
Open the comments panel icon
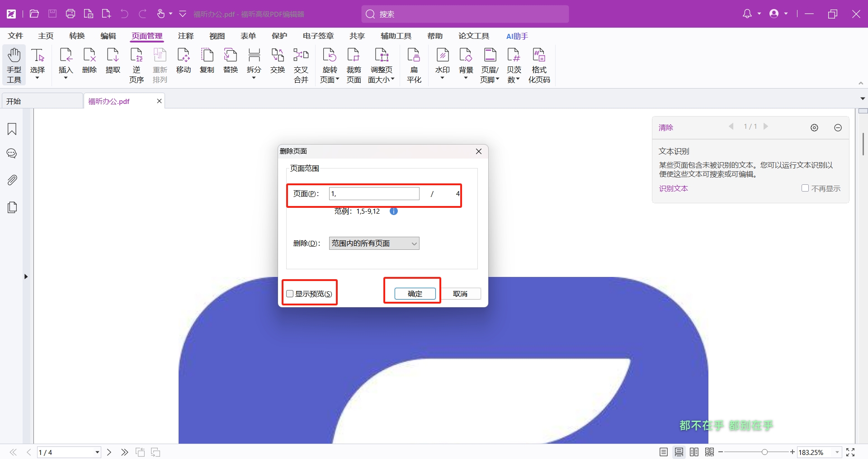click(x=12, y=154)
